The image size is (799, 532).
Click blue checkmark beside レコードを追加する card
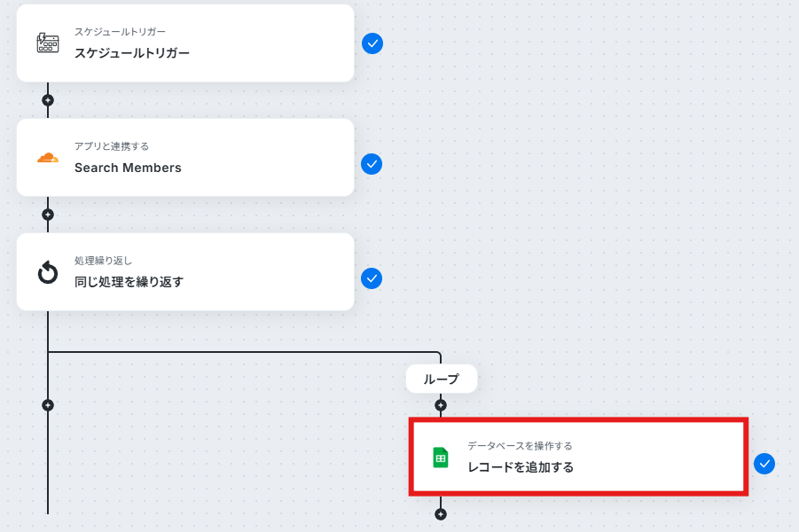tap(764, 464)
